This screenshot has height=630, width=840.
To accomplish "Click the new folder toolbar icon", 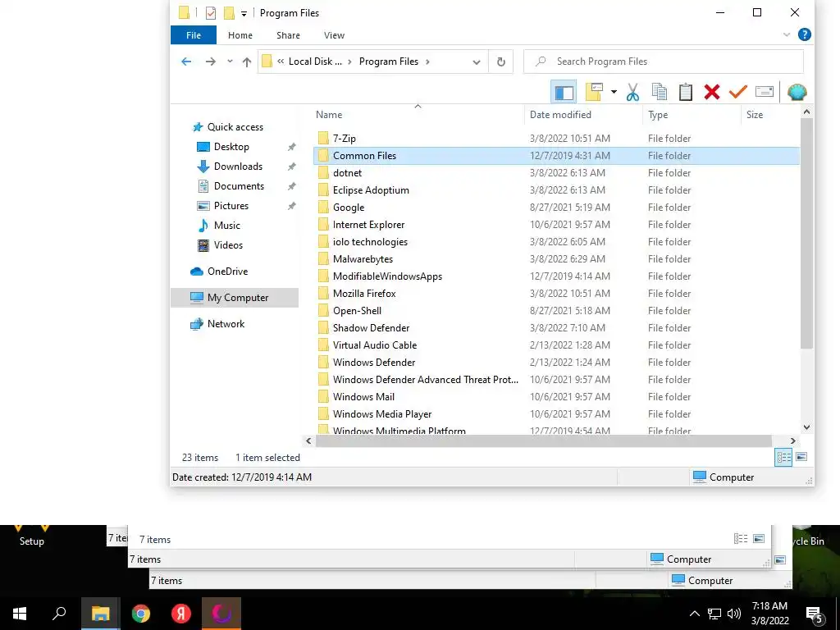I will [x=594, y=92].
